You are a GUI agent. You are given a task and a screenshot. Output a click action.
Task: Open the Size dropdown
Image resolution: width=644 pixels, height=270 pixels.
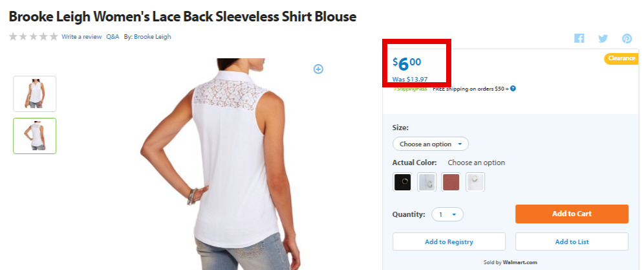pyautogui.click(x=431, y=144)
